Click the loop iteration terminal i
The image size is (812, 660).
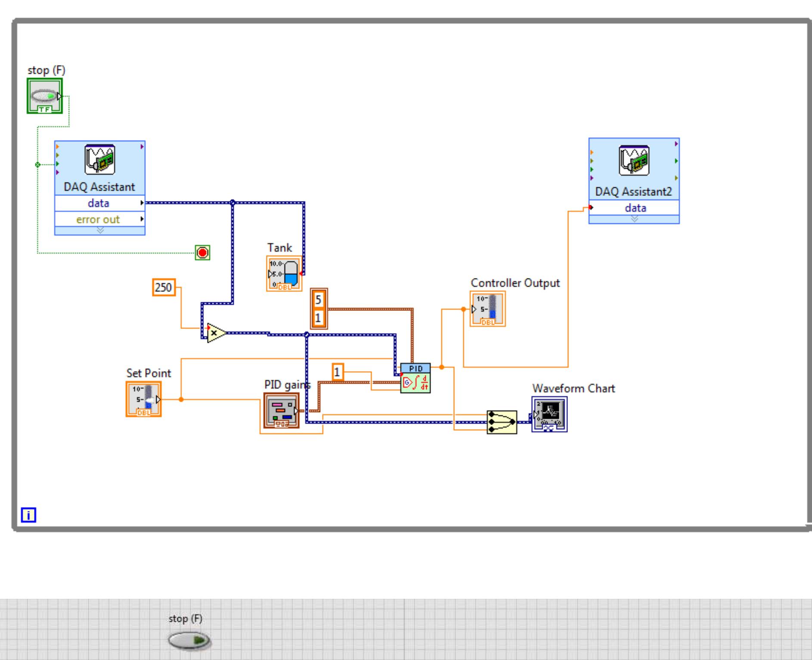tap(28, 515)
